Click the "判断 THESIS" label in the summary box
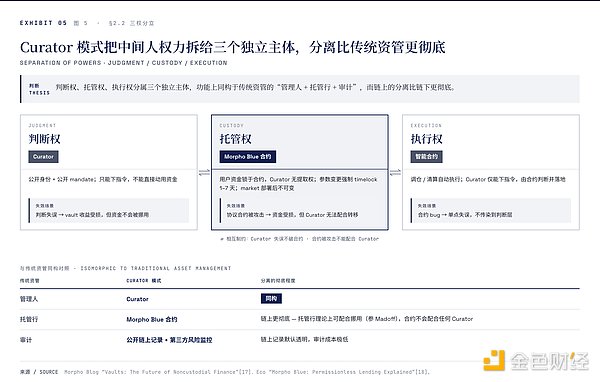Viewport: 600px width, 382px height. (39, 89)
